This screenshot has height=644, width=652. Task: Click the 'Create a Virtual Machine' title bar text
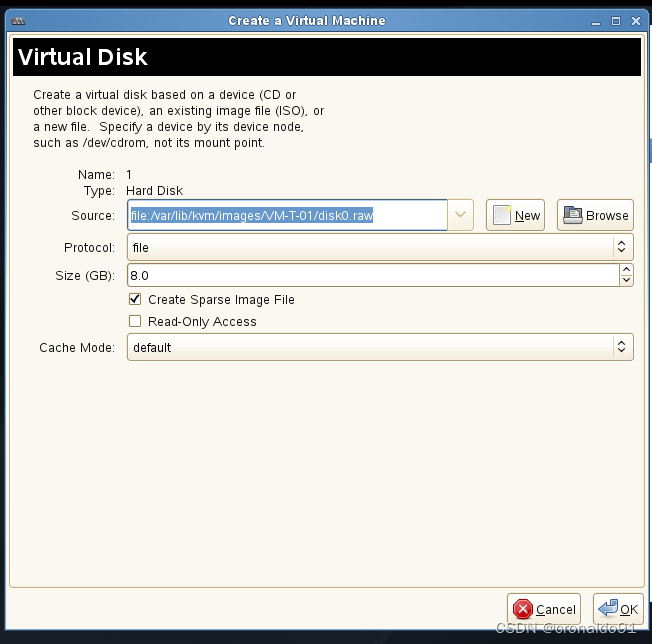click(307, 21)
